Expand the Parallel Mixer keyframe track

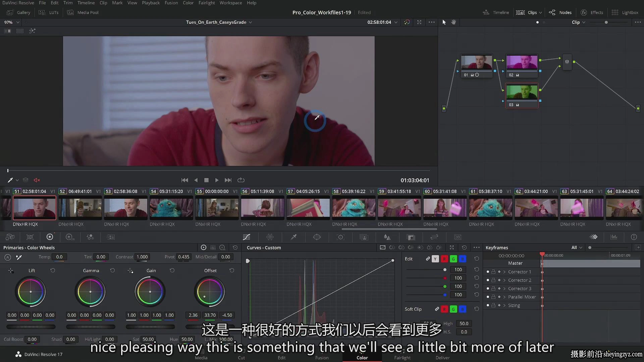[504, 297]
